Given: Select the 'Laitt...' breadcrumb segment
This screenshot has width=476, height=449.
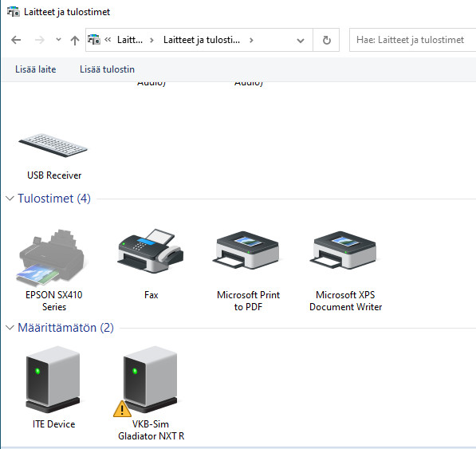Looking at the screenshot, I should 130,40.
